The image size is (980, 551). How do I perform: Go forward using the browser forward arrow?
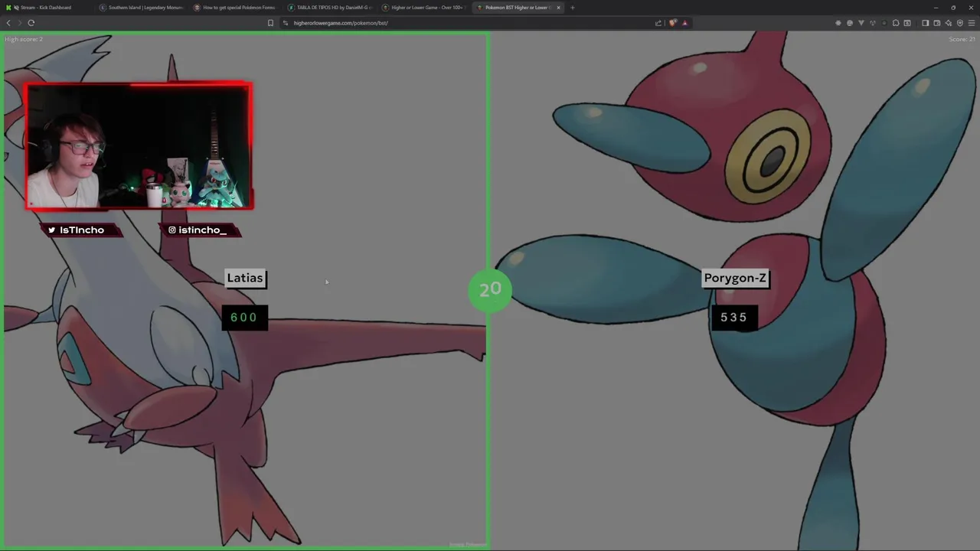[20, 23]
